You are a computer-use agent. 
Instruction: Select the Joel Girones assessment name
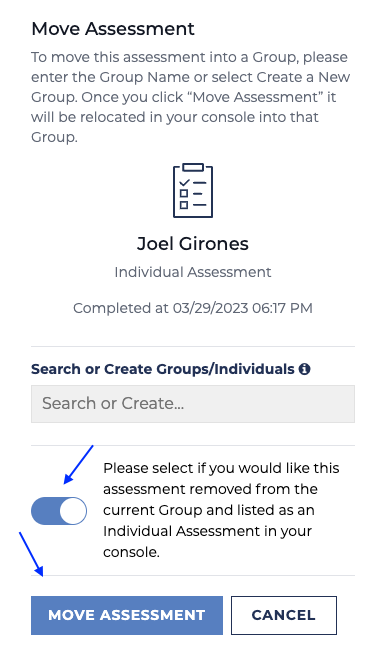pos(193,244)
